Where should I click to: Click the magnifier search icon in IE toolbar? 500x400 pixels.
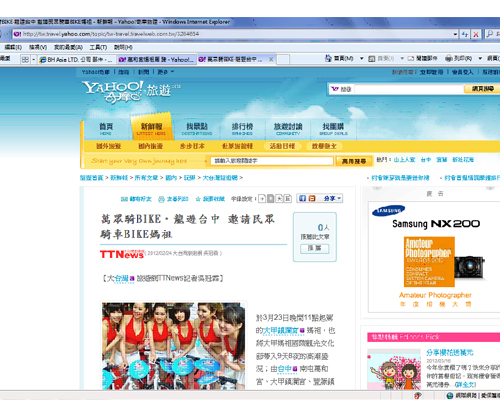click(x=490, y=34)
